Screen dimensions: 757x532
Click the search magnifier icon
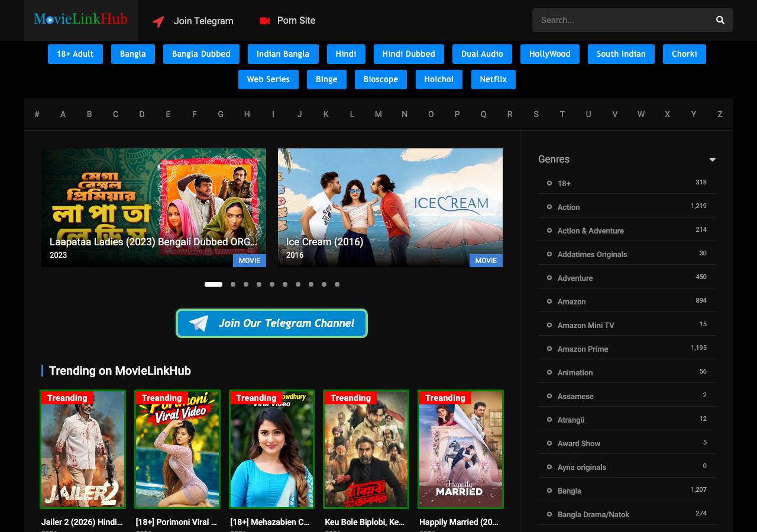click(x=720, y=20)
